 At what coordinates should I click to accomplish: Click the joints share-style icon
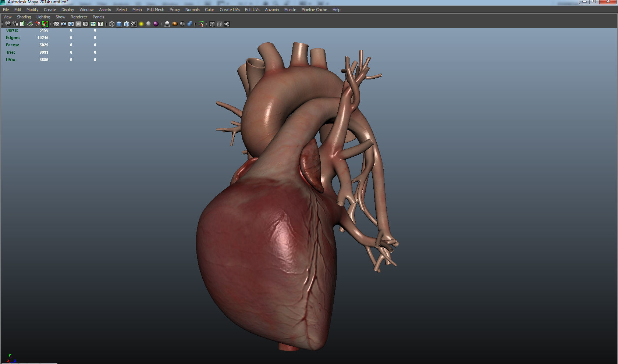(x=227, y=24)
